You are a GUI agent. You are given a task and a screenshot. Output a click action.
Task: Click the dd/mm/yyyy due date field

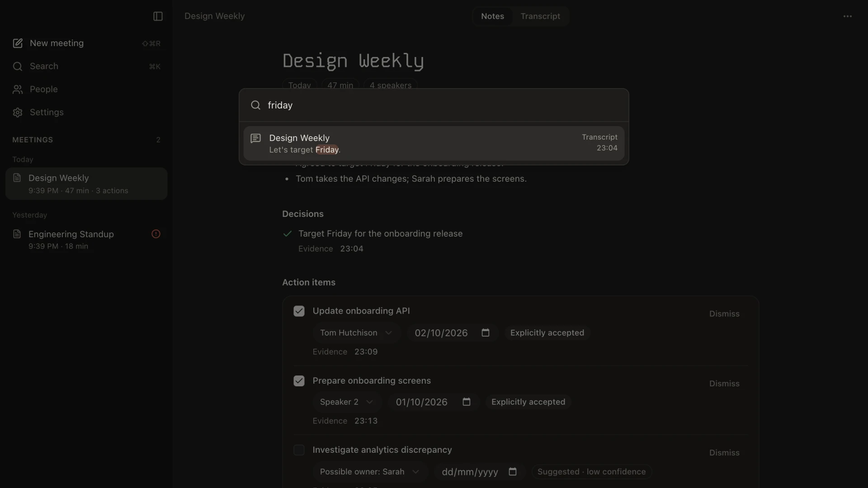pos(480,471)
